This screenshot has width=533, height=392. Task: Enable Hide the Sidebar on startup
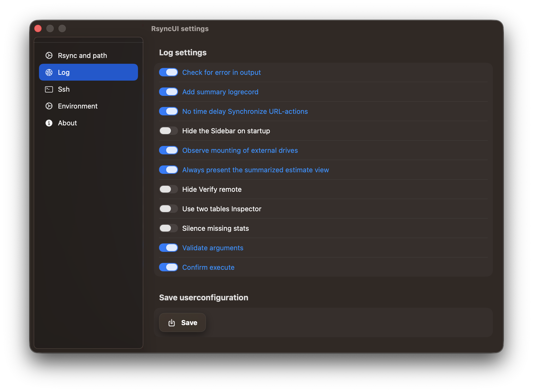click(x=169, y=131)
